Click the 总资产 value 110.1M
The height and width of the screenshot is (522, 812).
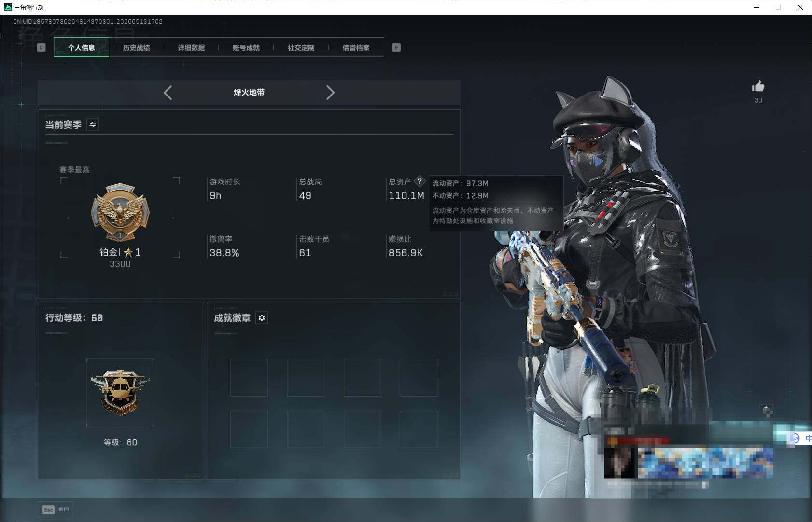click(406, 196)
